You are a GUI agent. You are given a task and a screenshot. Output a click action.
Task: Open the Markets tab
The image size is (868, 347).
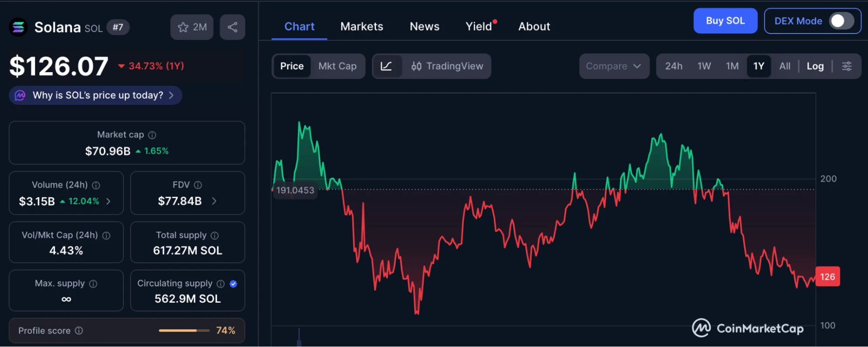[x=362, y=27]
